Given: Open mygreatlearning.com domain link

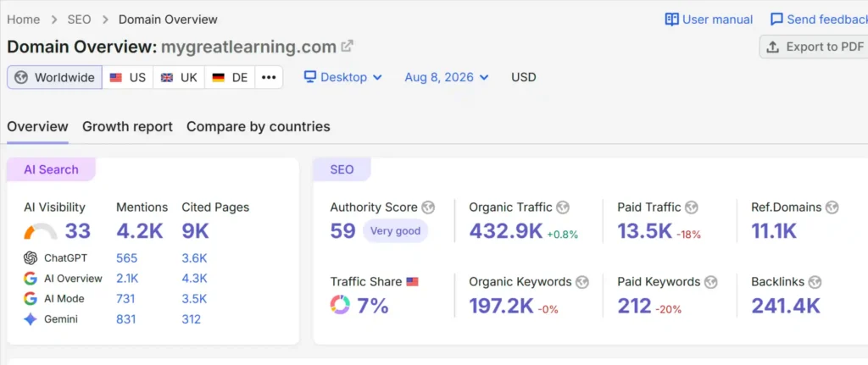Looking at the screenshot, I should pos(248,47).
